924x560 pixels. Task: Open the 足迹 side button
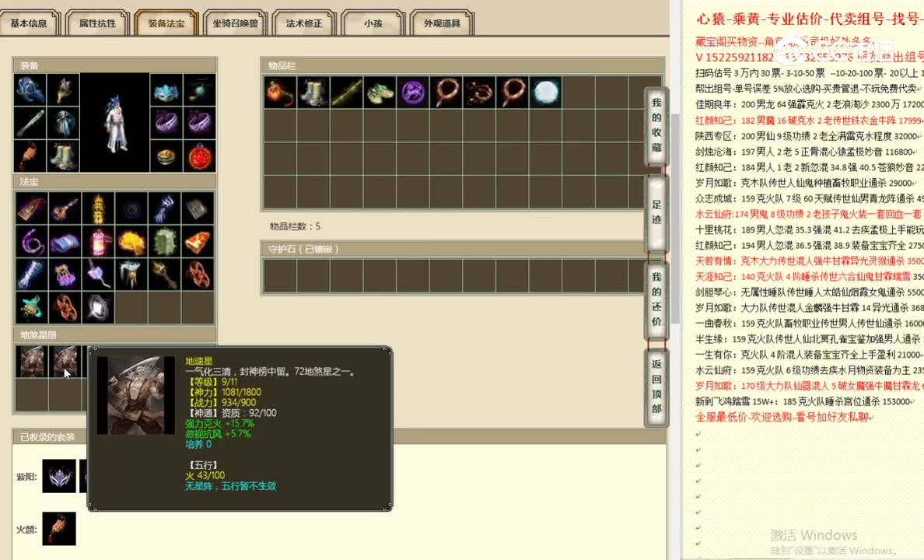656,212
